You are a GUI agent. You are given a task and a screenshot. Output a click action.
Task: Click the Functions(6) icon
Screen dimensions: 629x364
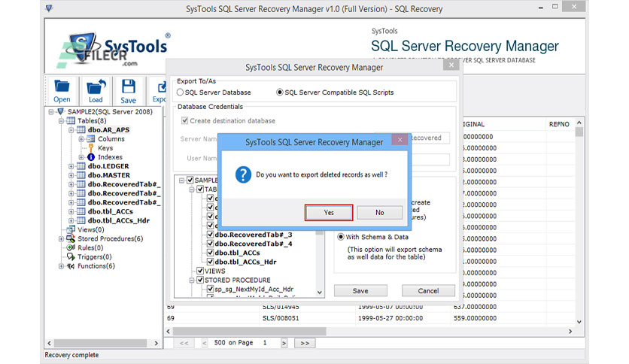point(71,265)
